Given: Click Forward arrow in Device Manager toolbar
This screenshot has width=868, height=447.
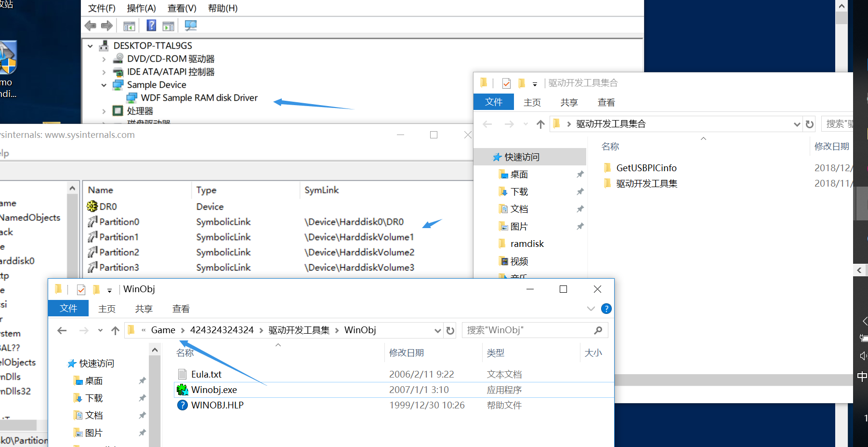Looking at the screenshot, I should tap(107, 26).
